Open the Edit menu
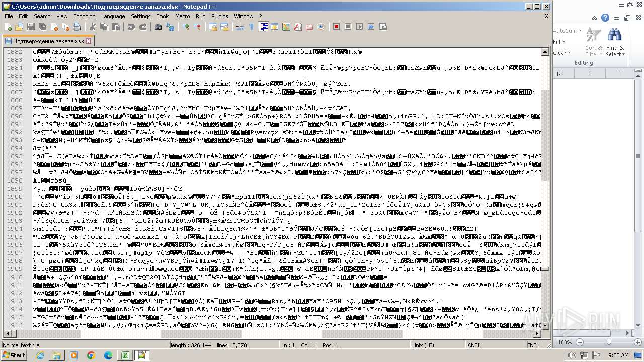The height and width of the screenshot is (362, 644). 23,16
